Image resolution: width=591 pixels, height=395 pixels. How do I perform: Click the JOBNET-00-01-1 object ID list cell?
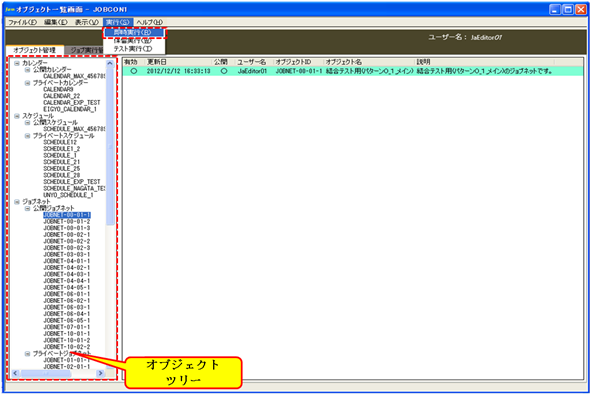[299, 71]
